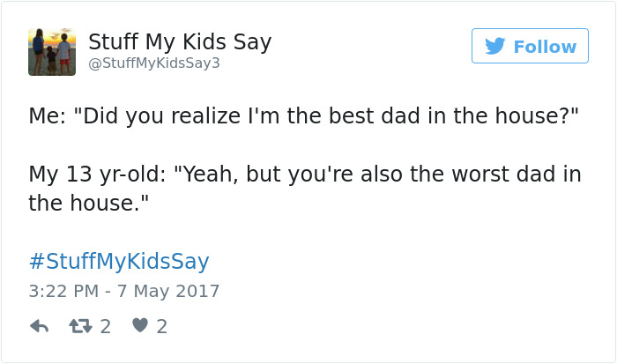Open the #StuffMyKidsSay hashtag

click(118, 261)
